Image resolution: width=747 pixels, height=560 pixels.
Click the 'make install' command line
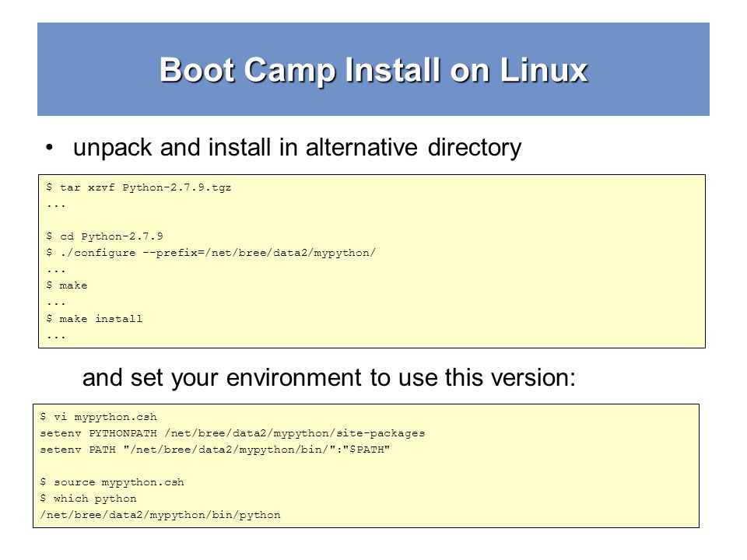[94, 319]
